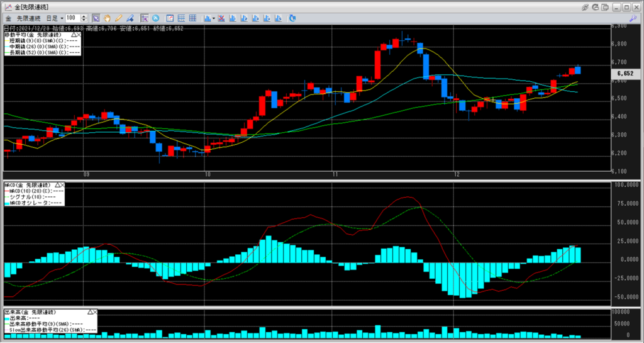This screenshot has width=644, height=343.
Task: Expand the chart type dropdown arrow
Action: pyautogui.click(x=214, y=18)
